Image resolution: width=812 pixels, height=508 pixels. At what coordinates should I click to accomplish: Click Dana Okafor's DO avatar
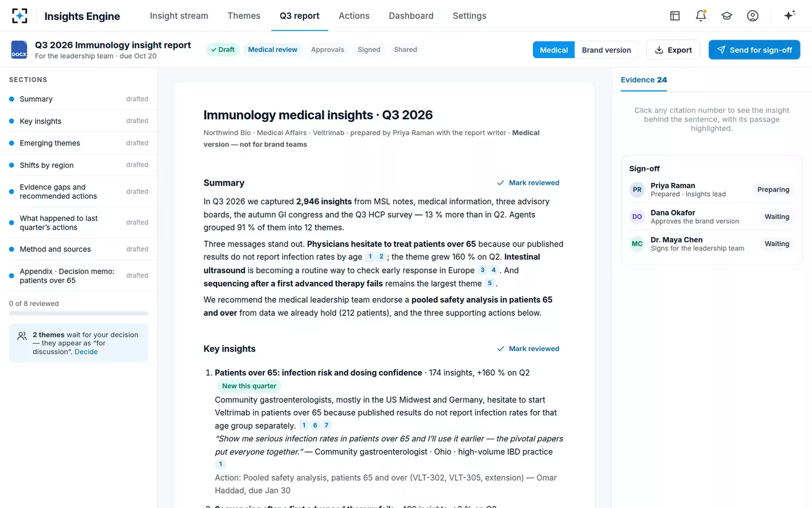tap(637, 217)
